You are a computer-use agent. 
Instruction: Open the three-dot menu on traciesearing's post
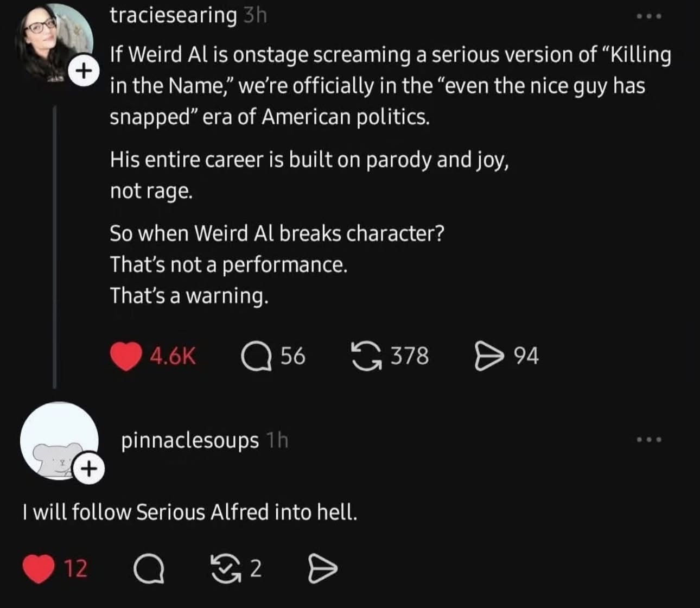pos(649,17)
